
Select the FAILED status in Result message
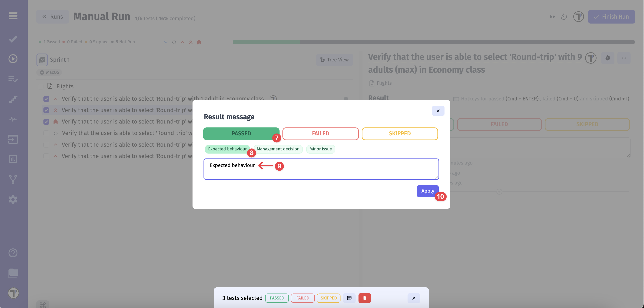coord(320,133)
